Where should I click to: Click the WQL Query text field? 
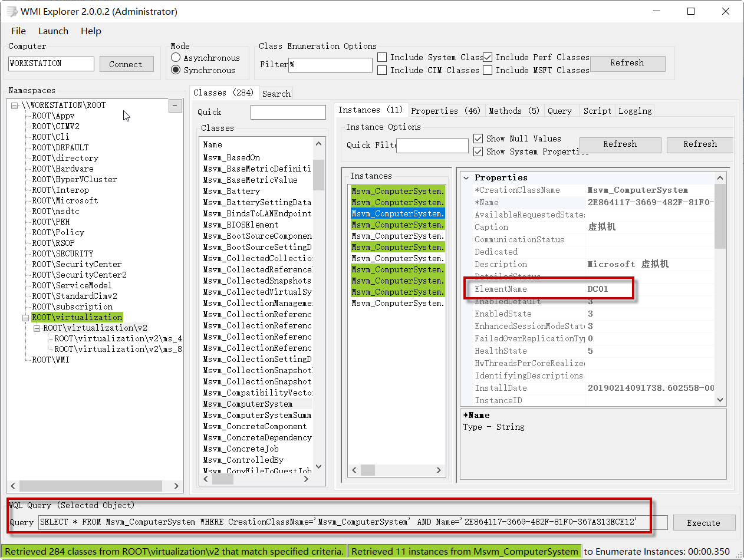[x=353, y=522]
